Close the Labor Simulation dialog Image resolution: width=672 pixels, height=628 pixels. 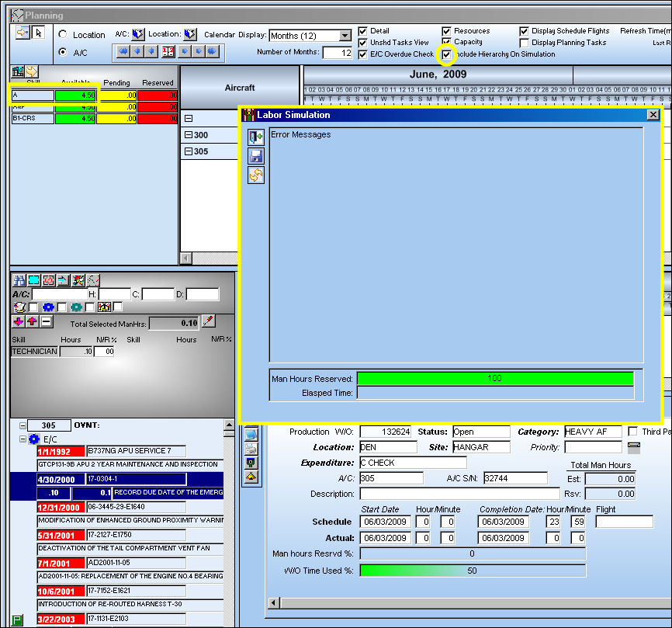(653, 114)
